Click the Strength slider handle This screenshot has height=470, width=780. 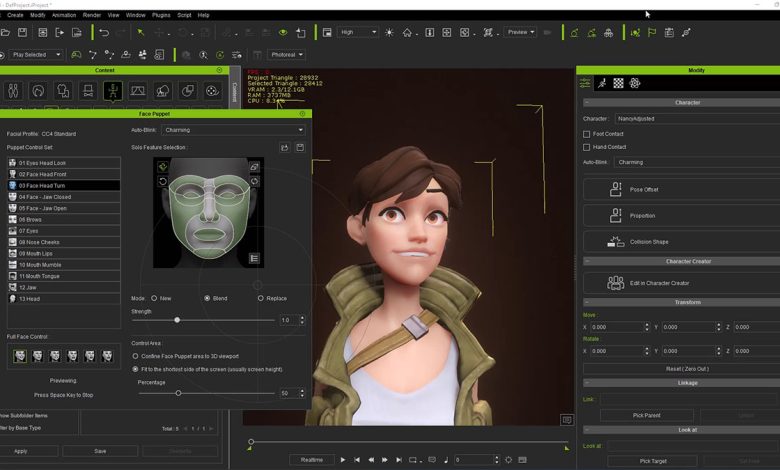(x=177, y=320)
